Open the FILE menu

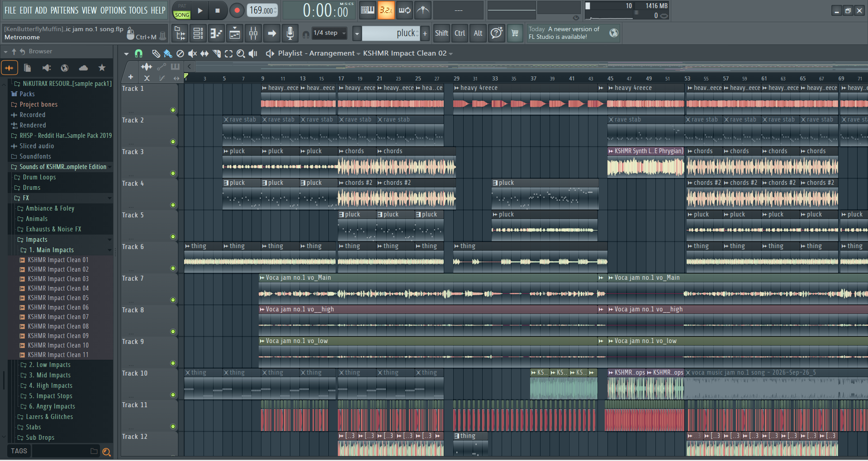[10, 10]
